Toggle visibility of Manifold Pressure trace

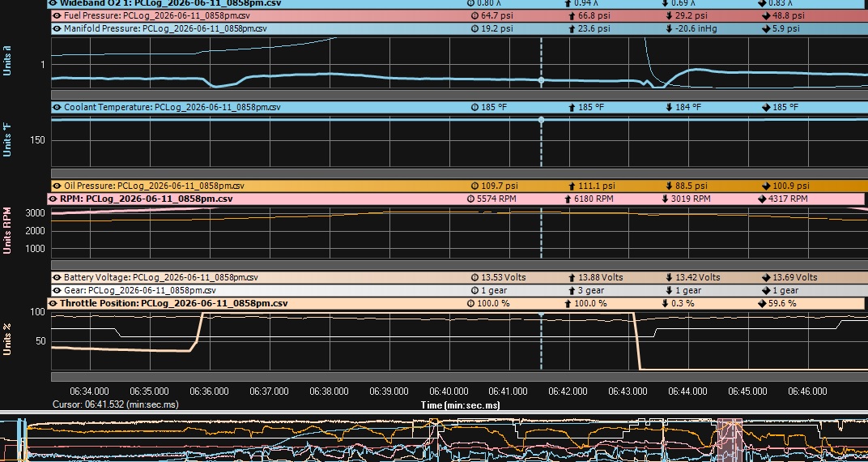coord(57,28)
